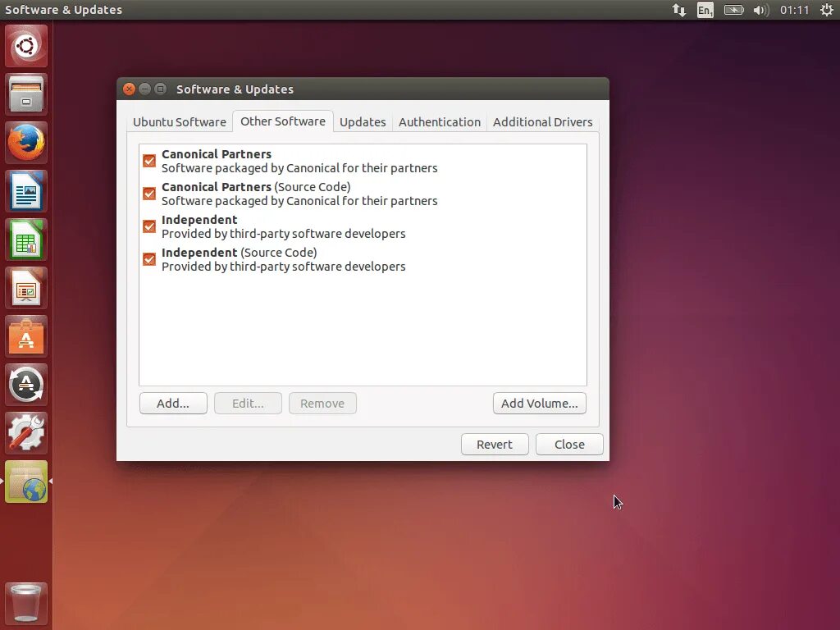Open Software Updater from launcher
The image size is (840, 630).
[26, 385]
